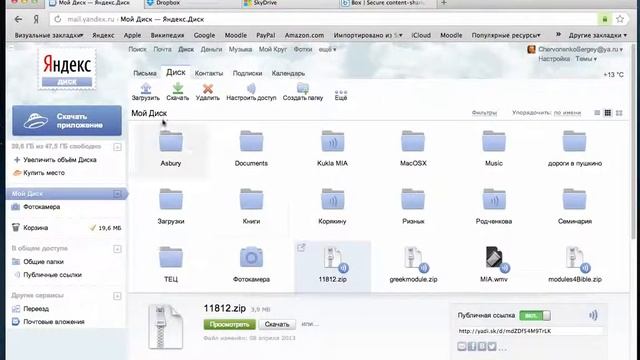The width and height of the screenshot is (640, 360).
Task: Collapse the Другие сервисы section
Action: pyautogui.click(x=117, y=296)
